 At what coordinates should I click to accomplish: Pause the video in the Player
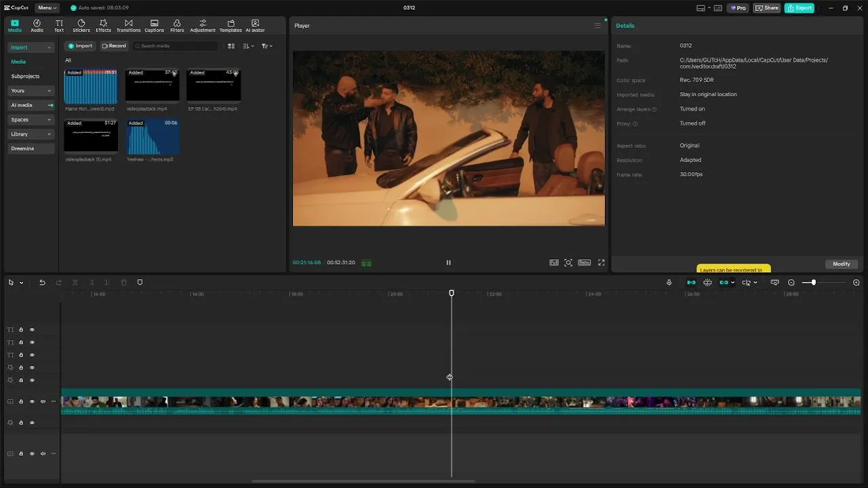pyautogui.click(x=448, y=262)
